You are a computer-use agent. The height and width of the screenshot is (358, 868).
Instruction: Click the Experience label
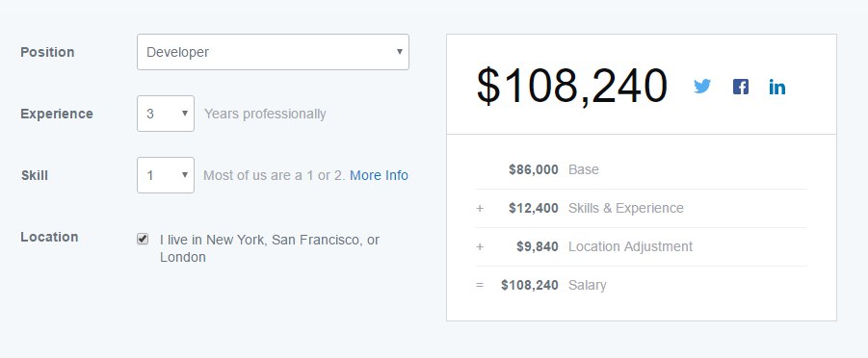(x=57, y=114)
